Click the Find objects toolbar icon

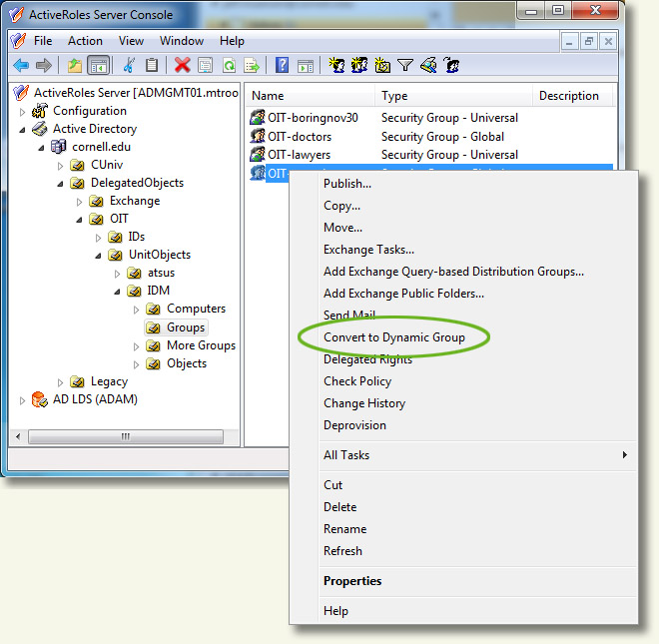pyautogui.click(x=428, y=65)
